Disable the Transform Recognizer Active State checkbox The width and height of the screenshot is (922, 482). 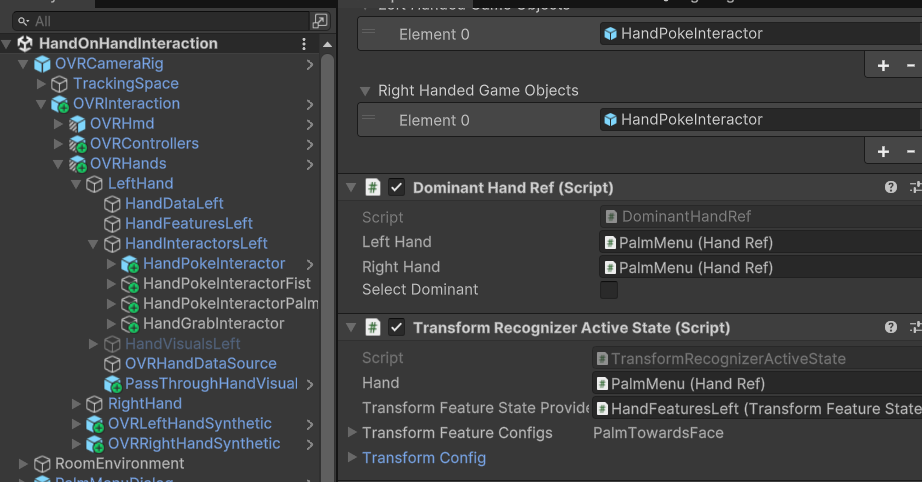[396, 327]
